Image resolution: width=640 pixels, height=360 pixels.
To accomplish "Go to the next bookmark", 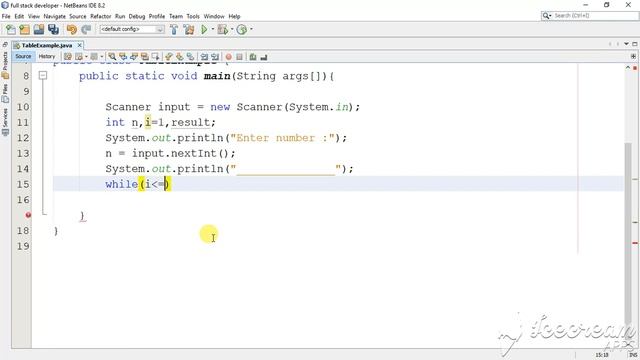I will coord(180,57).
